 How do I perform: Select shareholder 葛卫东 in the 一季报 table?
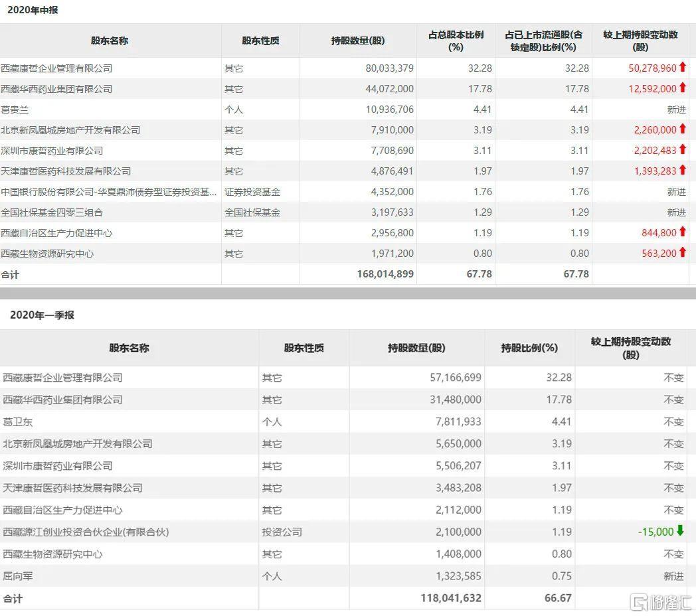[x=18, y=422]
